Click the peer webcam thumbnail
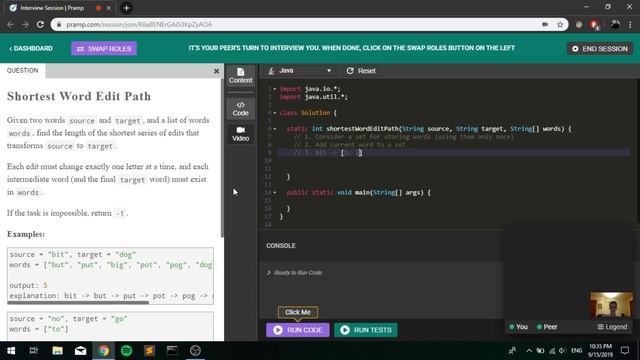Image resolution: width=640 pixels, height=360 pixels. [611, 304]
